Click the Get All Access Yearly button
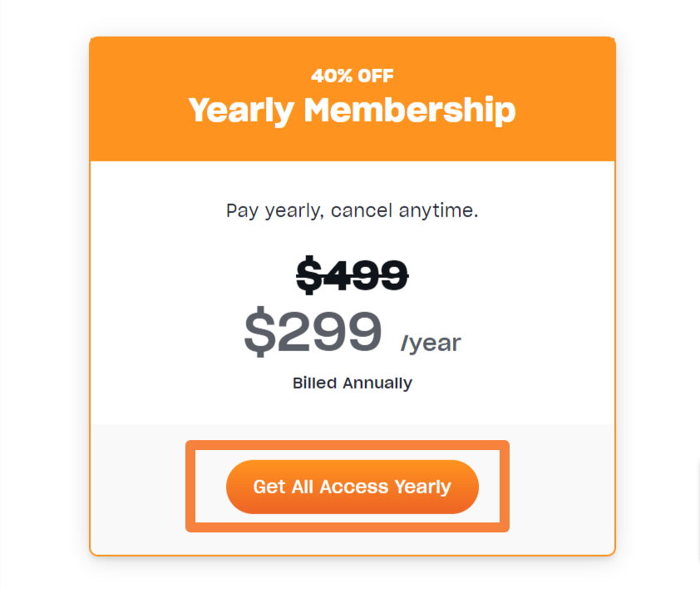This screenshot has width=700, height=589. 352,487
